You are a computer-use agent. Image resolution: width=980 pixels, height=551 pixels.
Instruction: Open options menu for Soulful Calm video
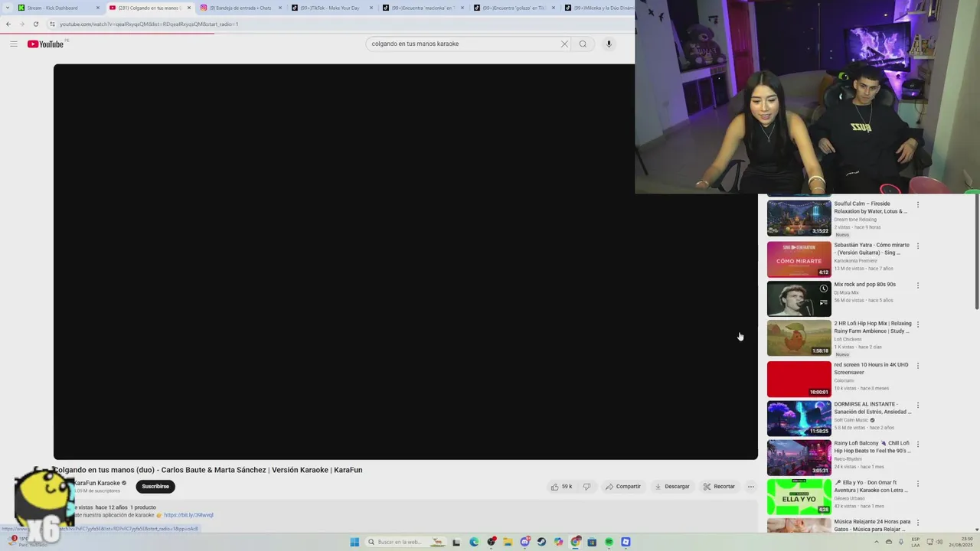918,204
